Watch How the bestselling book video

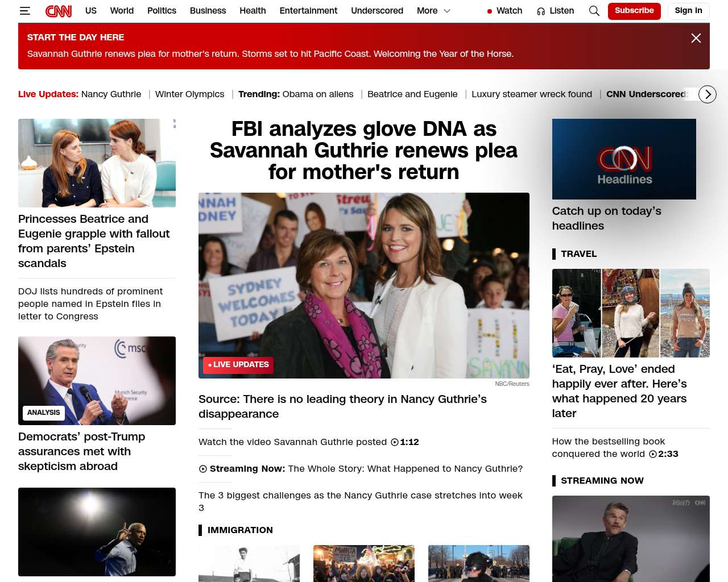tap(615, 448)
